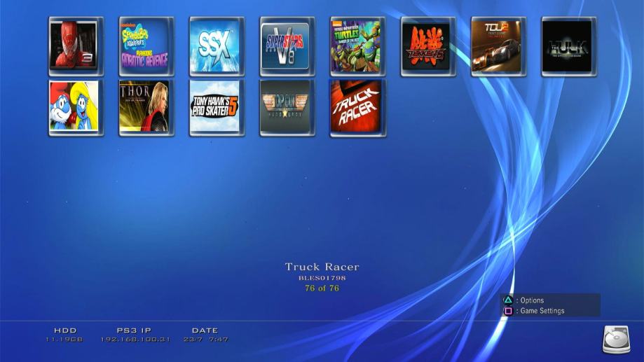644x362 pixels.
Task: Select the Truck Racer game cover
Action: (x=357, y=108)
